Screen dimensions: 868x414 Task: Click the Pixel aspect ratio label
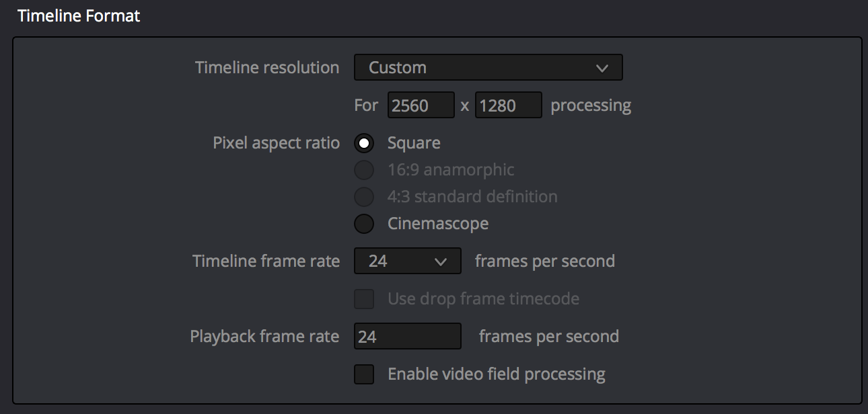pos(276,143)
